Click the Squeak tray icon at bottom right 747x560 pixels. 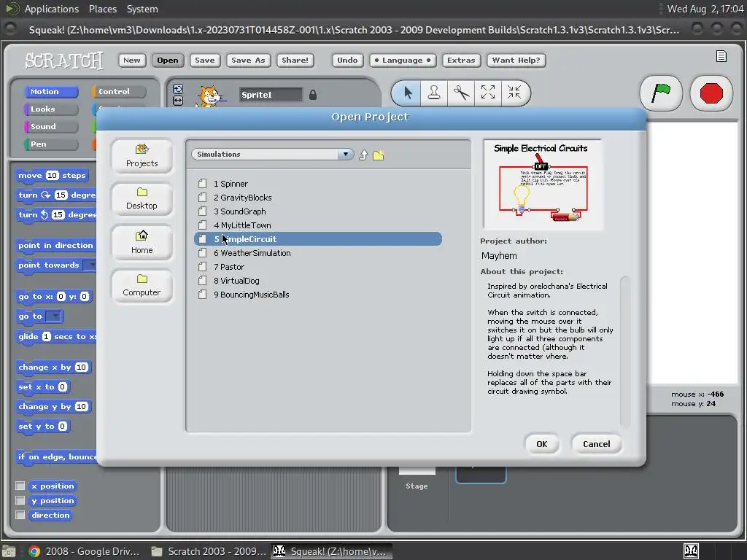click(x=692, y=551)
